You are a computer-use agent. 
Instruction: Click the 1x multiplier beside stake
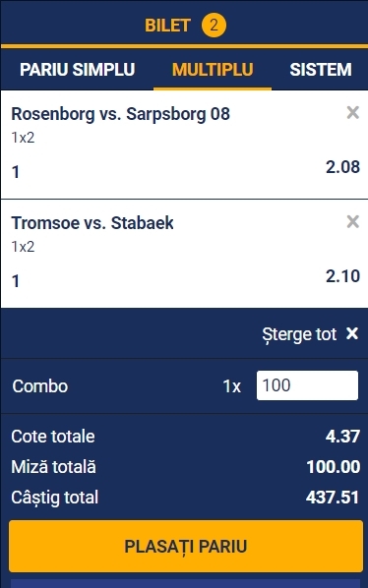[232, 386]
